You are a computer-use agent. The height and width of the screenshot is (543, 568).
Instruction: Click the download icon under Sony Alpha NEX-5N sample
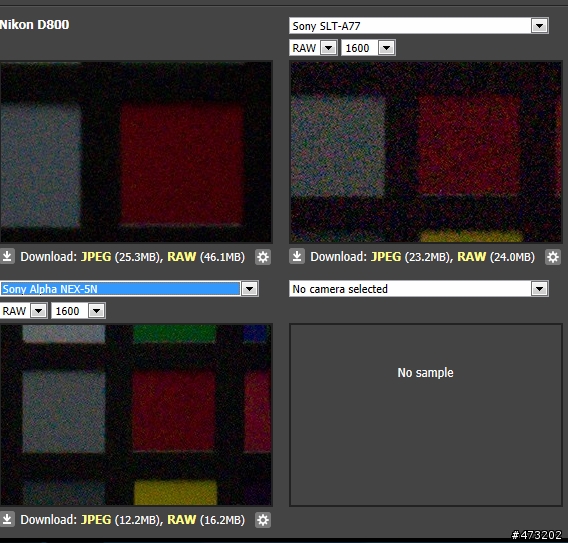pos(7,519)
